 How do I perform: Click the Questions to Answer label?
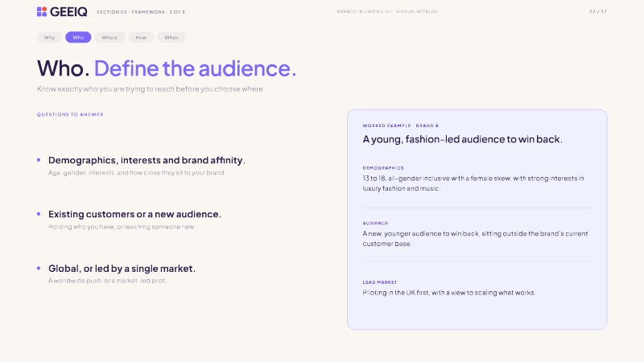click(x=70, y=114)
